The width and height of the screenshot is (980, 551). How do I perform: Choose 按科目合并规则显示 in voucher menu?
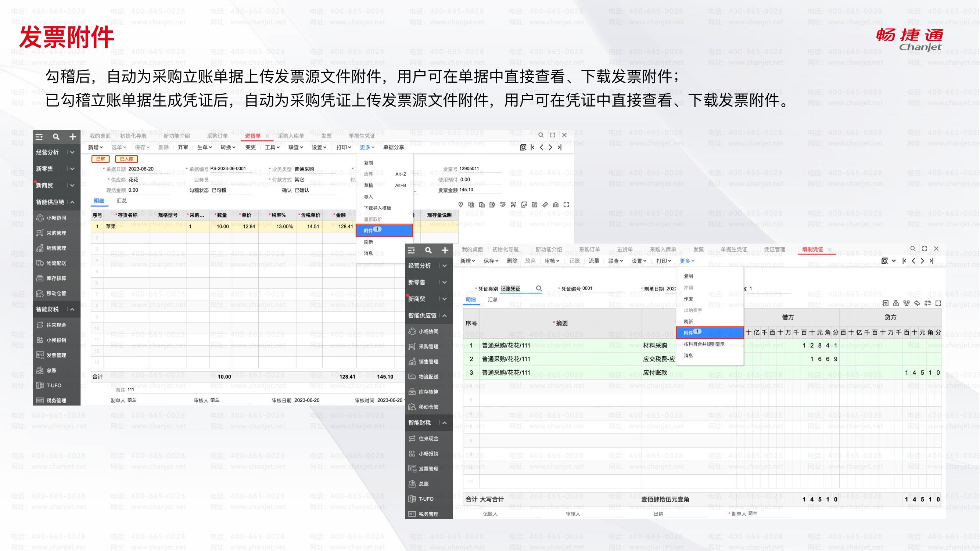coord(704,344)
